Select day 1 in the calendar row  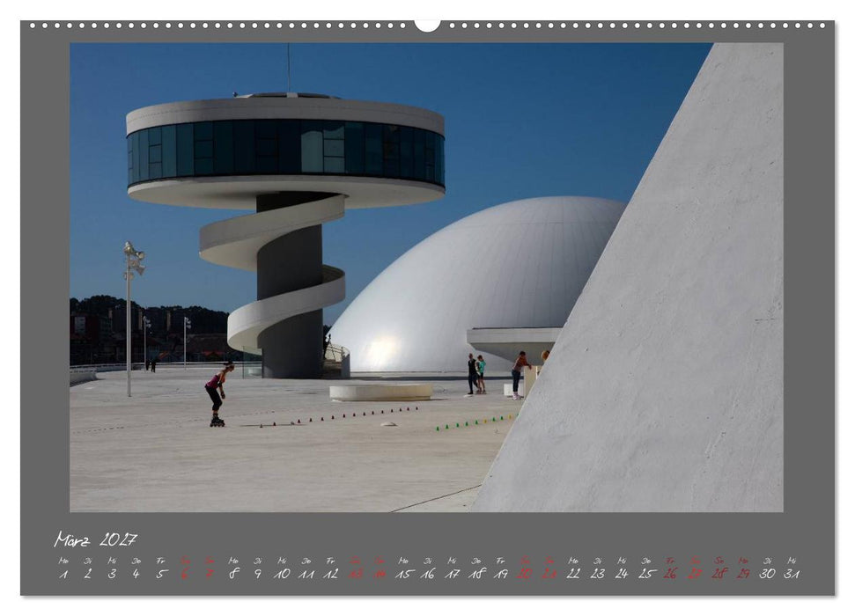(63, 574)
